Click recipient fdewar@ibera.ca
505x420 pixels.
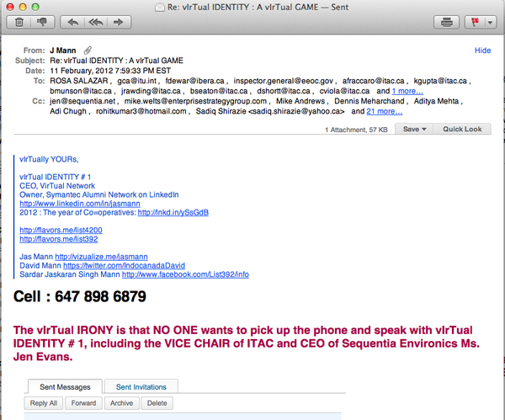click(195, 81)
